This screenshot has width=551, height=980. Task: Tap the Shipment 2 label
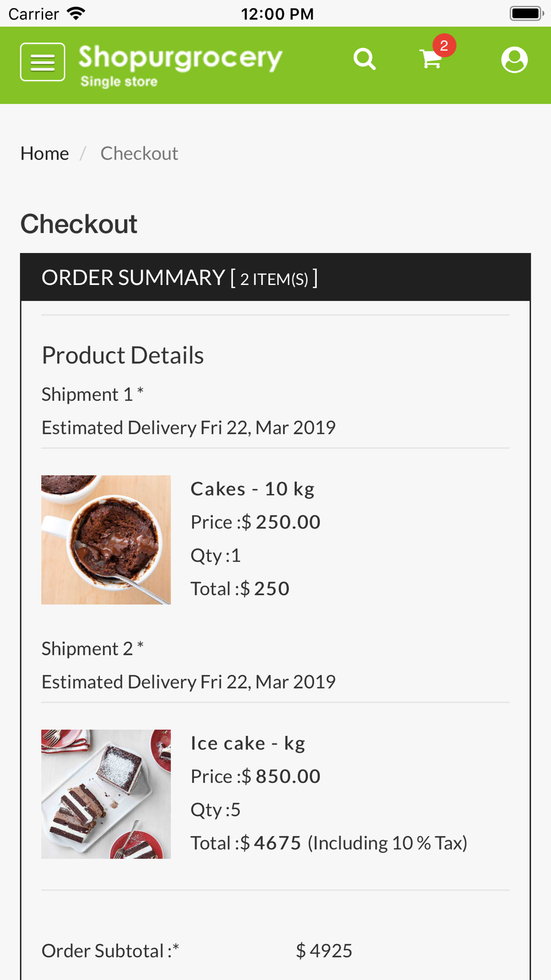[x=92, y=648]
